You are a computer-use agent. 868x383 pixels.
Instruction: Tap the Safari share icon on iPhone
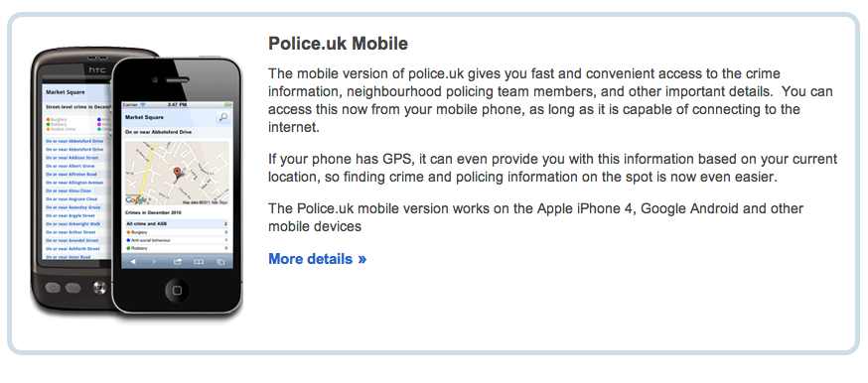click(177, 261)
